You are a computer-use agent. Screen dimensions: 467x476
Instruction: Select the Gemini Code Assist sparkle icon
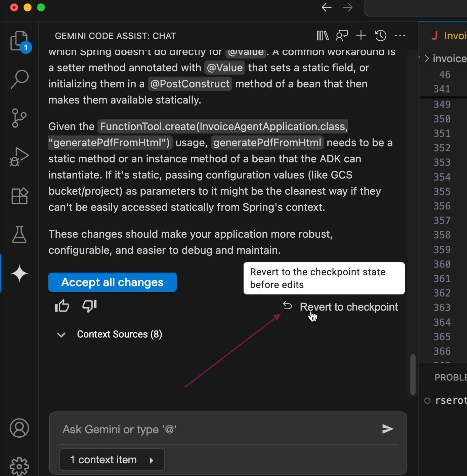[x=19, y=273]
